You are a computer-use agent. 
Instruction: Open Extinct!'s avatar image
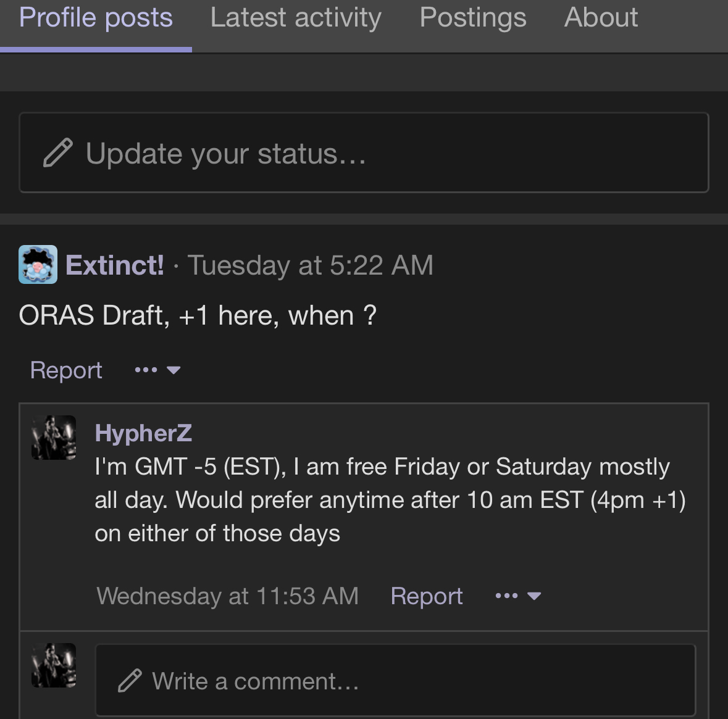pyautogui.click(x=38, y=265)
